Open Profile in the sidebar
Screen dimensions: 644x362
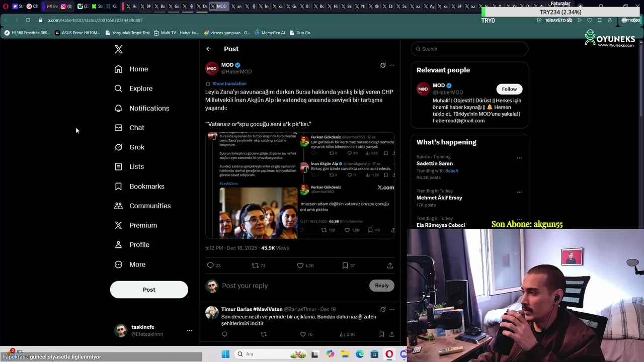pos(132,245)
